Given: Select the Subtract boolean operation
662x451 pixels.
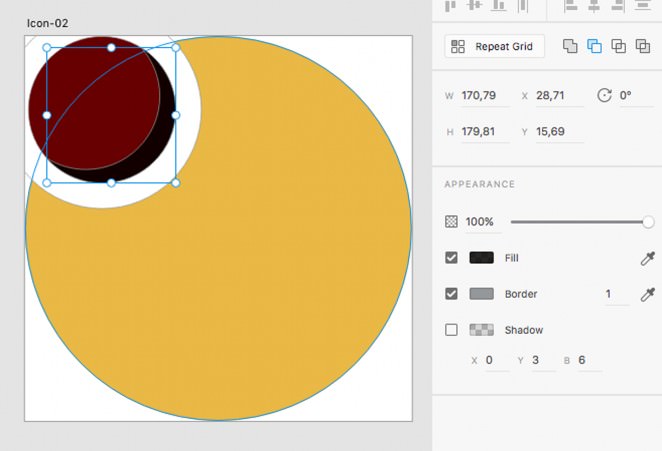Looking at the screenshot, I should pyautogui.click(x=594, y=46).
